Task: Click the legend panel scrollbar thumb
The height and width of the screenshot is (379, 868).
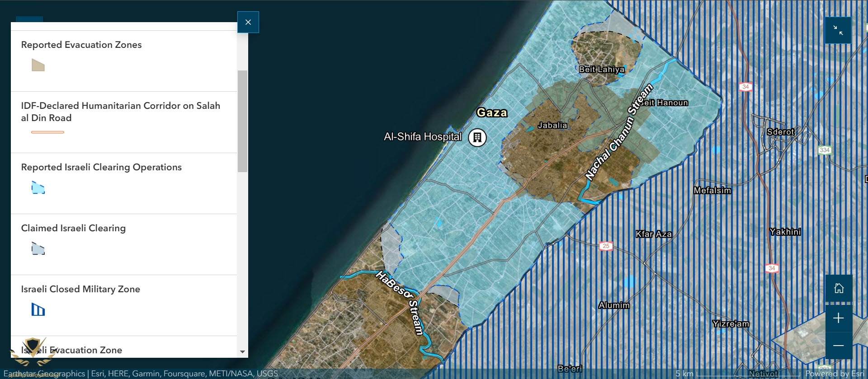Action: pos(242,121)
